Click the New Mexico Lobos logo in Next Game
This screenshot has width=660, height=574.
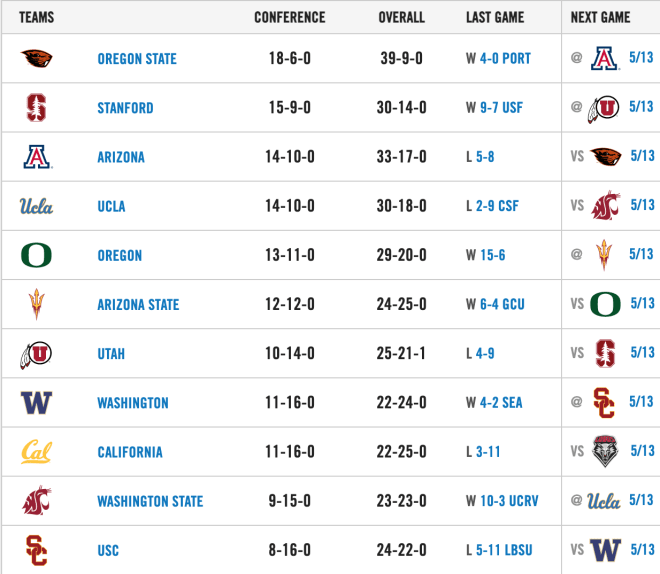605,451
